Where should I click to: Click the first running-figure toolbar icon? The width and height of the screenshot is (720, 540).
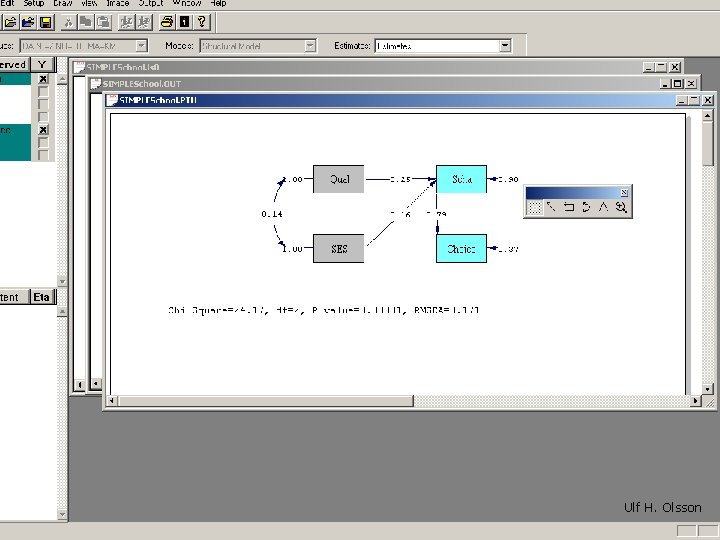tap(126, 22)
